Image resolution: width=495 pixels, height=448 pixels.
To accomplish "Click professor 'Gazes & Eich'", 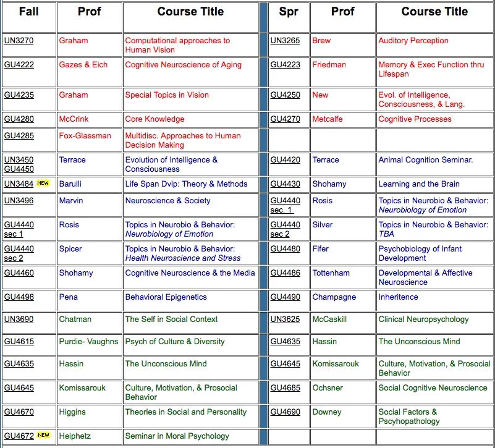I will 83,65.
